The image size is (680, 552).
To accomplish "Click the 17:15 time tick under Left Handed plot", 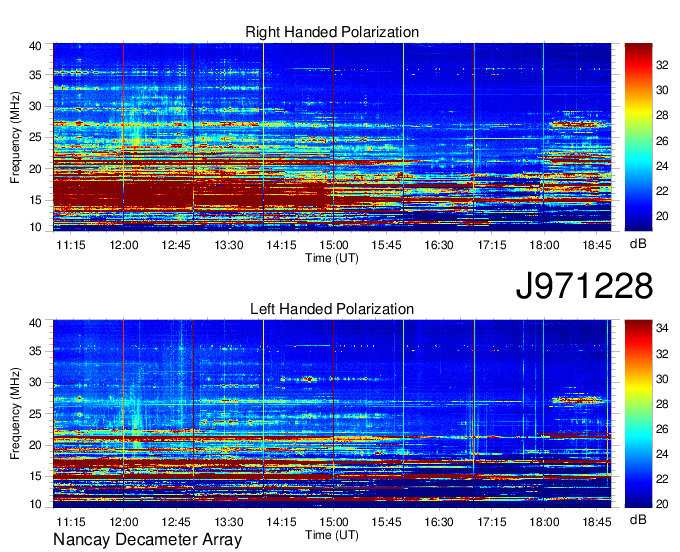I will (491, 522).
